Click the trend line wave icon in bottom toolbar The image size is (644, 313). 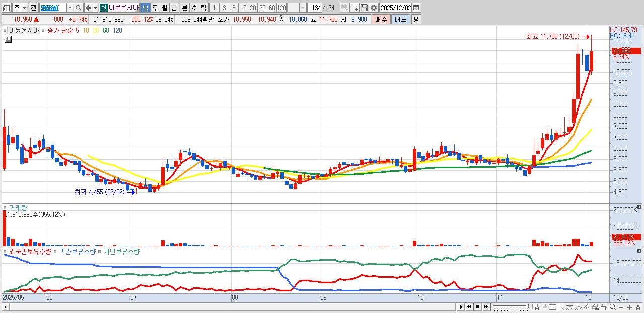(570, 307)
